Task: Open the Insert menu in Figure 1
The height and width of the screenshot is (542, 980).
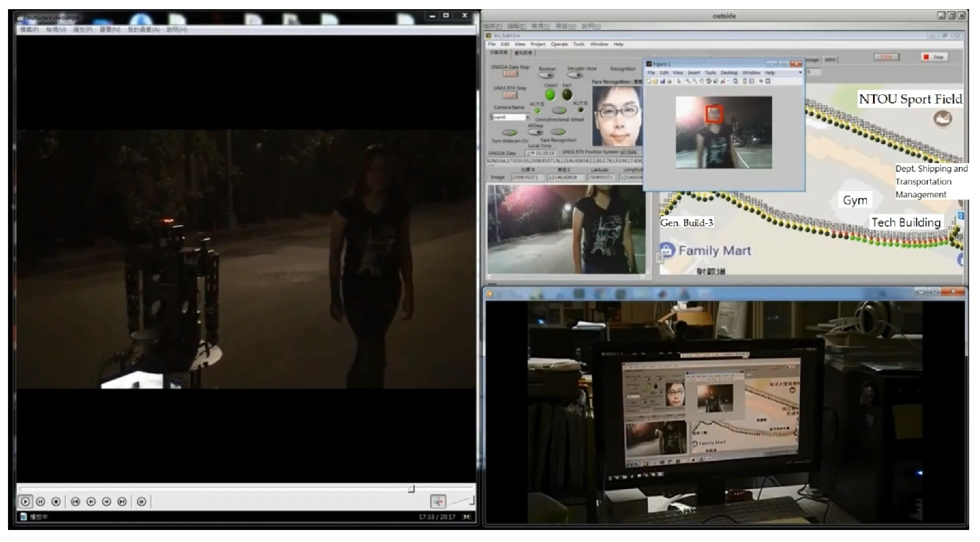Action: (693, 73)
